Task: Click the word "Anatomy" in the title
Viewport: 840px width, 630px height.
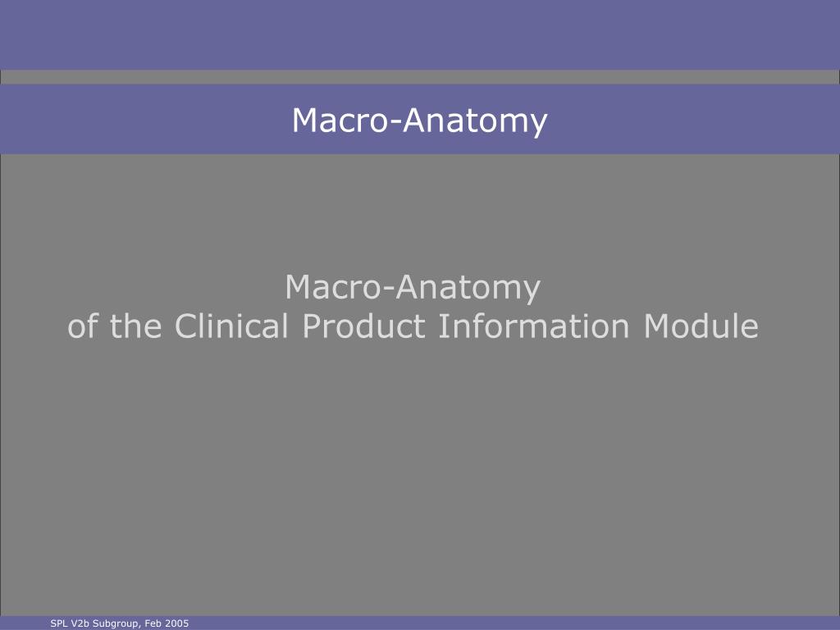Action: click(x=475, y=122)
